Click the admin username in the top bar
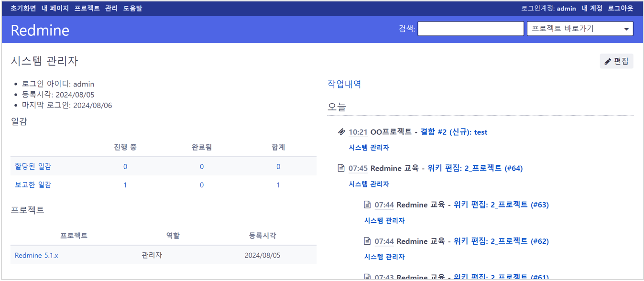This screenshot has width=644, height=281. tap(567, 8)
